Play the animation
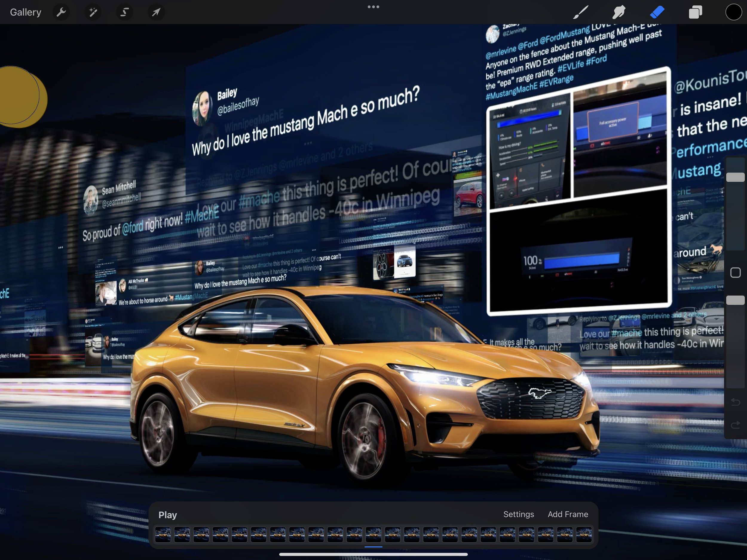747x560 pixels. (168, 515)
